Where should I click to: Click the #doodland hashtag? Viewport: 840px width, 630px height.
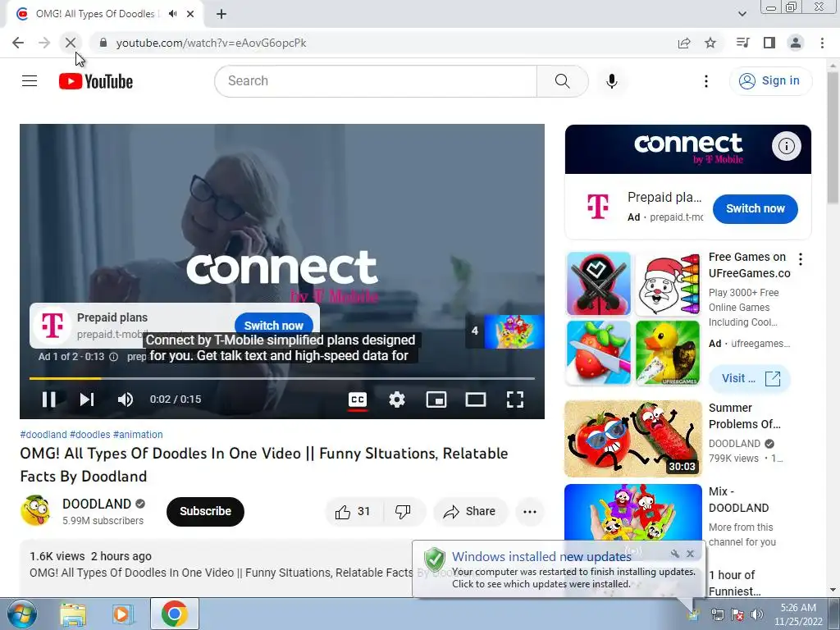(x=43, y=435)
